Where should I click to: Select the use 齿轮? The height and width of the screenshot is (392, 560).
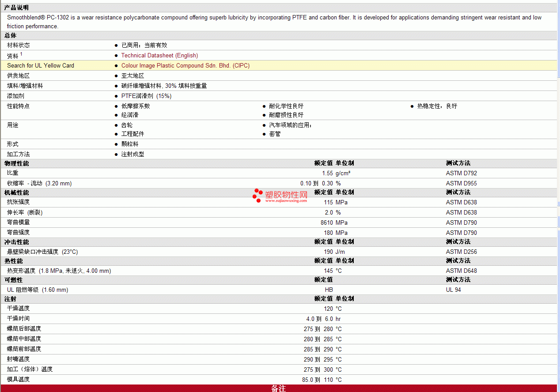127,125
